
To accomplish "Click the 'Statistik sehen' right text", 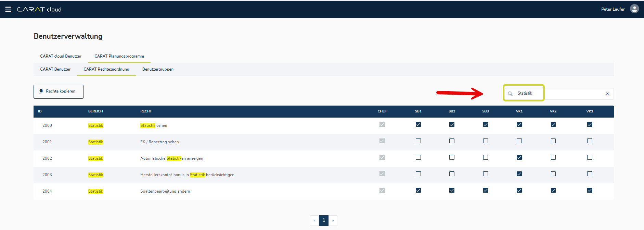I will point(154,125).
